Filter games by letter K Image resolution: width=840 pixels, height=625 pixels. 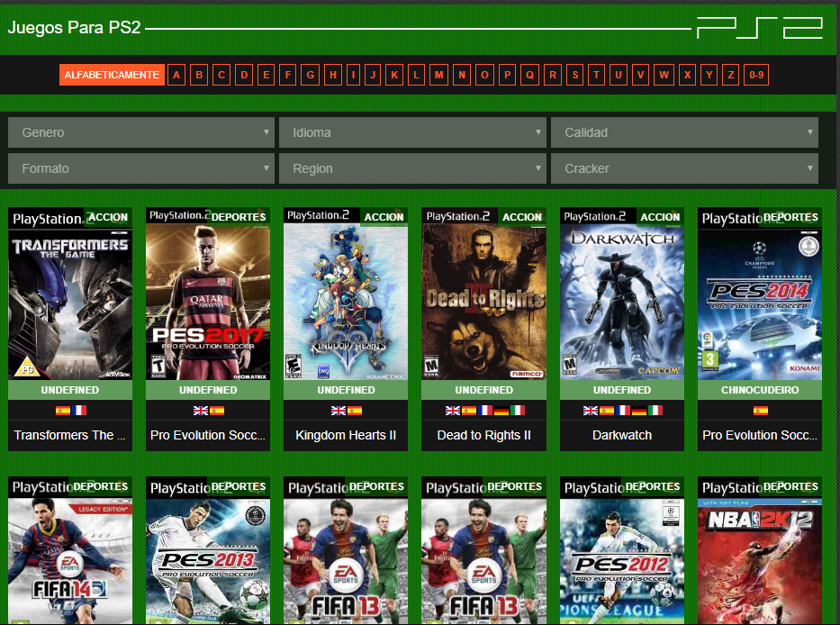(393, 75)
